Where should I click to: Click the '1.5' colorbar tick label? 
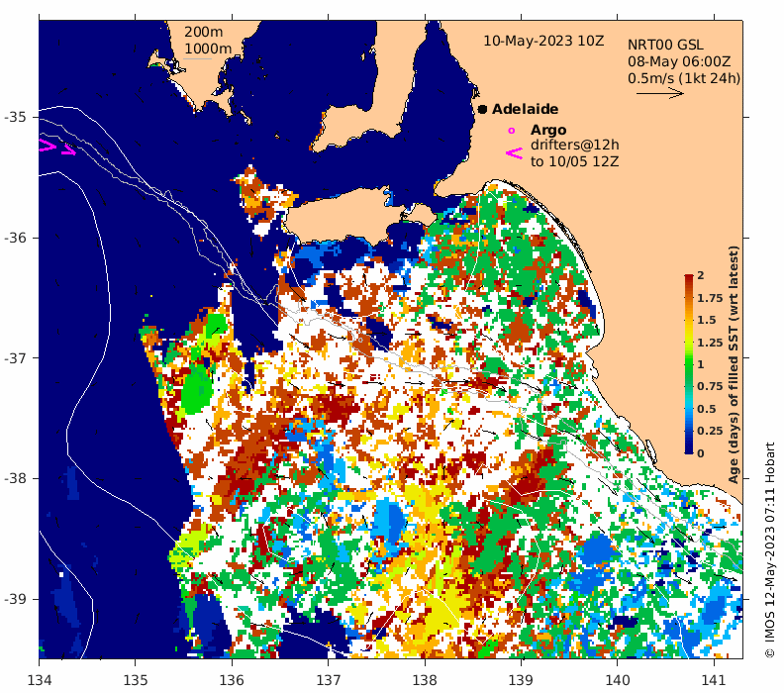point(706,320)
